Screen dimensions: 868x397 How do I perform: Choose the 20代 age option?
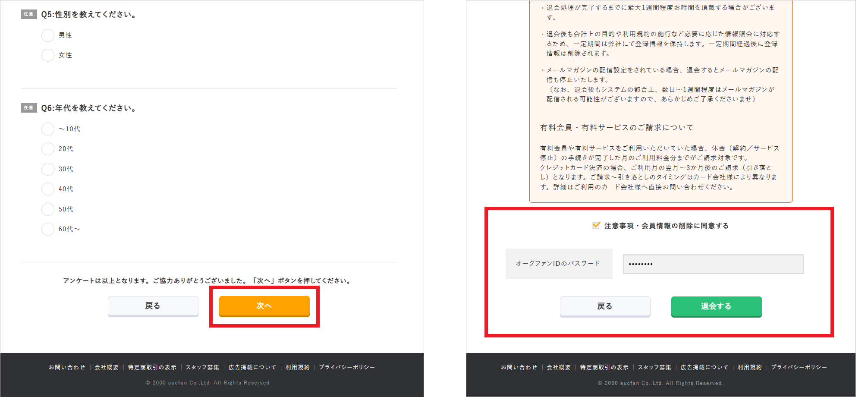47,148
